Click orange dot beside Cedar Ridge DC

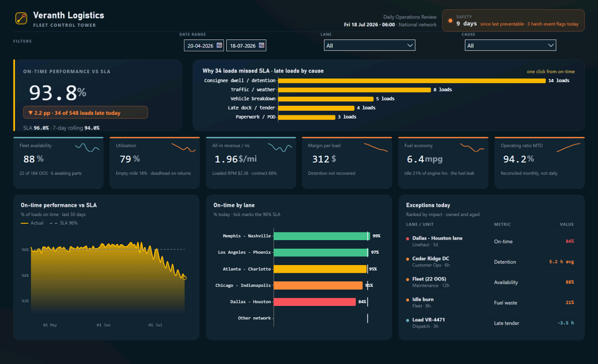pyautogui.click(x=408, y=259)
